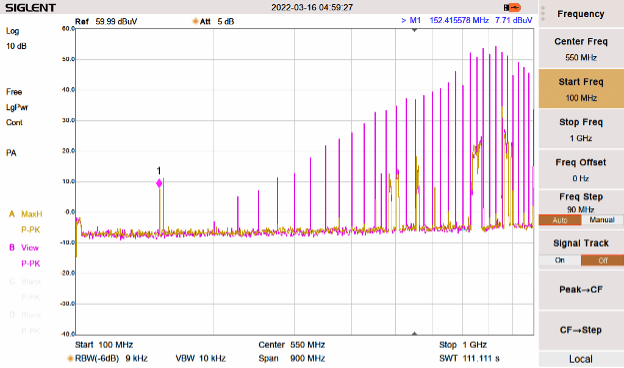Click the Free trigger label
624x368 pixels.
point(14,92)
